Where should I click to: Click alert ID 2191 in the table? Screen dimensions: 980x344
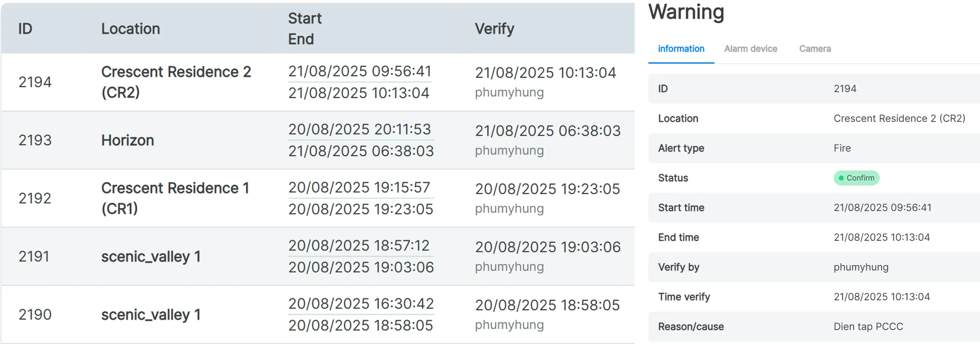pos(34,256)
